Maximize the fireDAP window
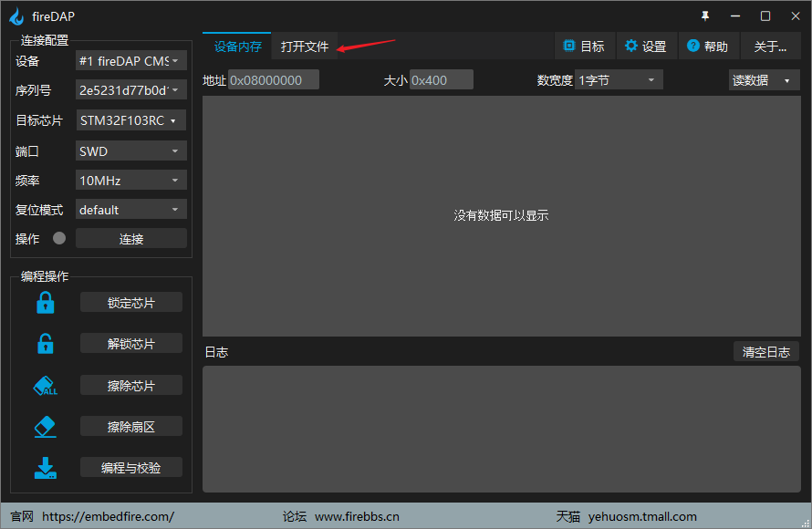This screenshot has width=812, height=529. (x=765, y=16)
